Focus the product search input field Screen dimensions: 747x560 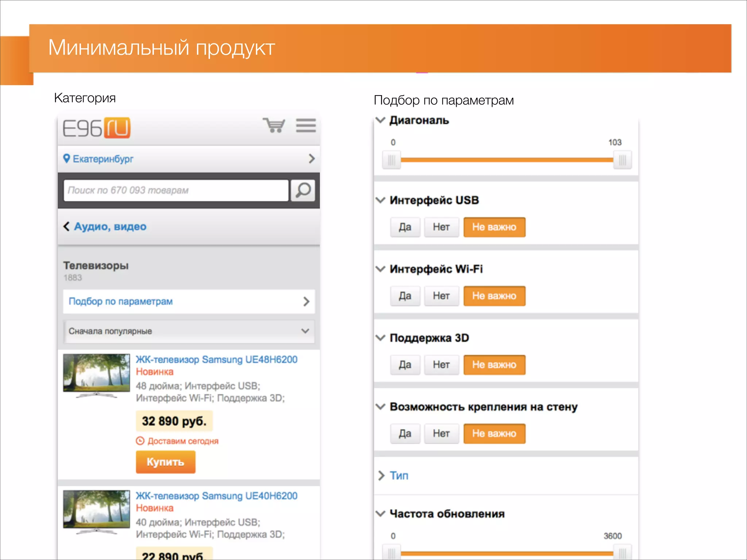(176, 190)
